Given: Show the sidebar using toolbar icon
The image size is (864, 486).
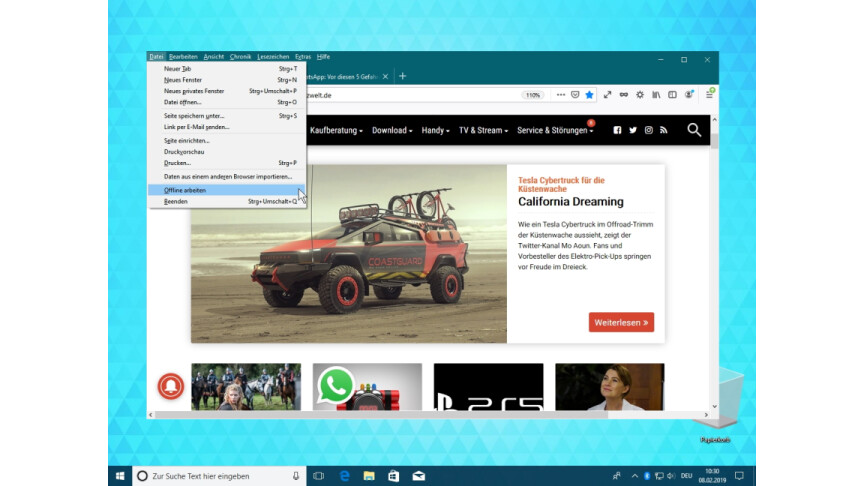Looking at the screenshot, I should coord(672,95).
